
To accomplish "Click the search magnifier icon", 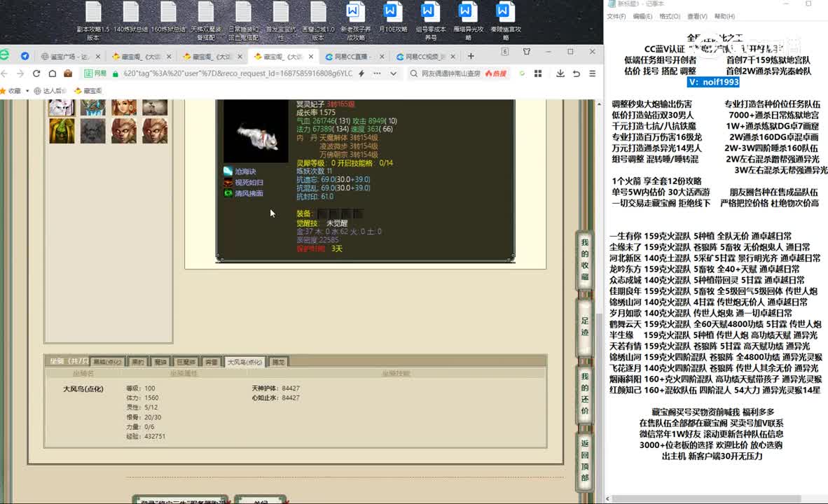I will pos(414,73).
